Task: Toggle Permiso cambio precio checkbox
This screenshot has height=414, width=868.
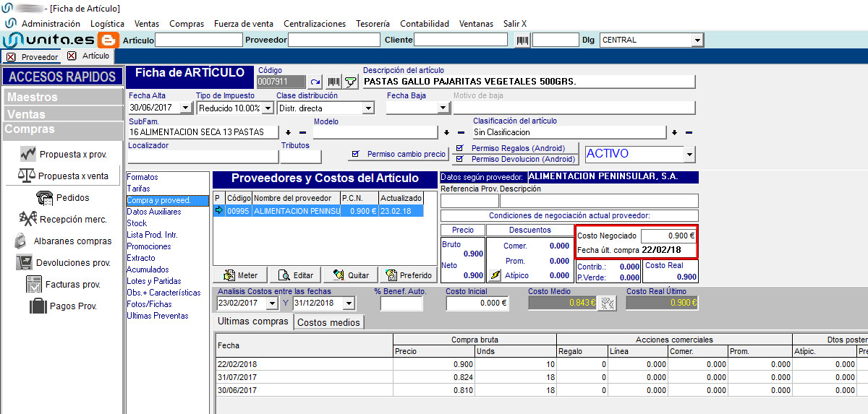Action: pyautogui.click(x=355, y=154)
